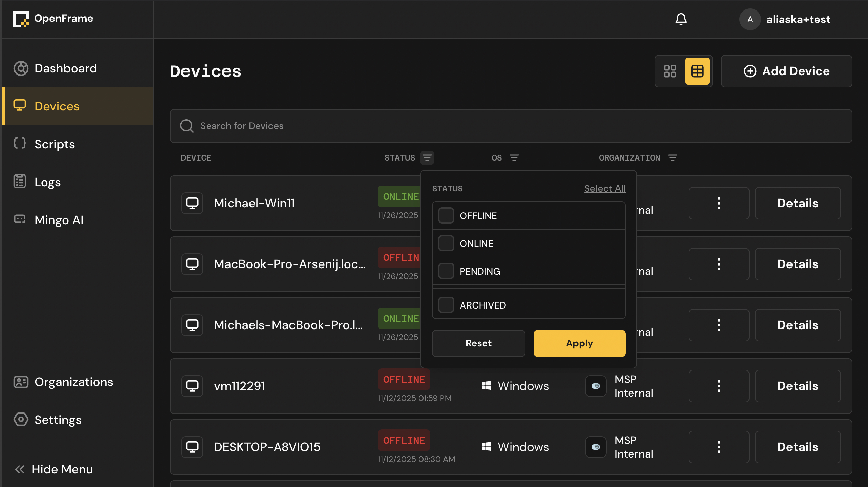Open Organizations in sidebar
Viewport: 868px width, 487px height.
78,382
